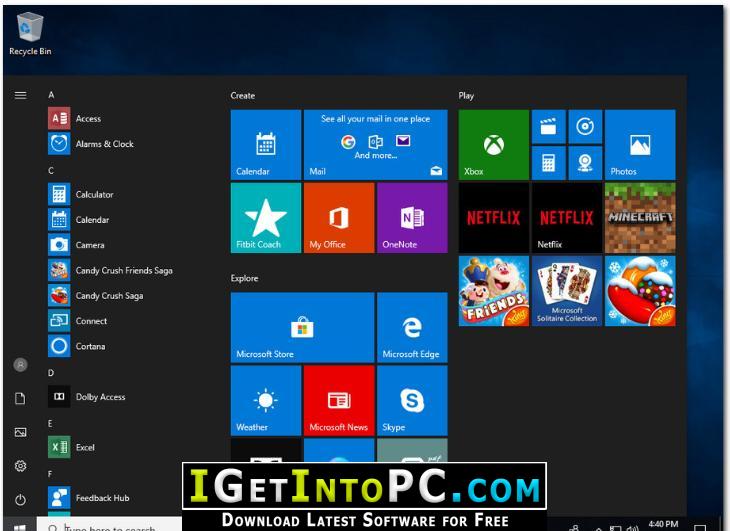Click the letter D group header
Image resolution: width=730 pixels, height=531 pixels.
51,373
